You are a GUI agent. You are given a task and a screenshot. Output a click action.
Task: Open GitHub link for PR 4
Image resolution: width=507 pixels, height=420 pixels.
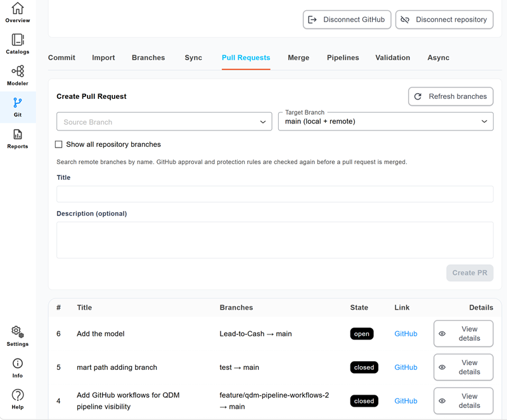406,401
